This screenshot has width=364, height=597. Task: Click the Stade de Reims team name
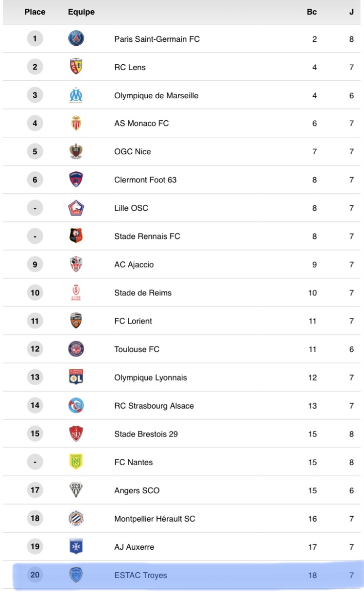pyautogui.click(x=143, y=293)
